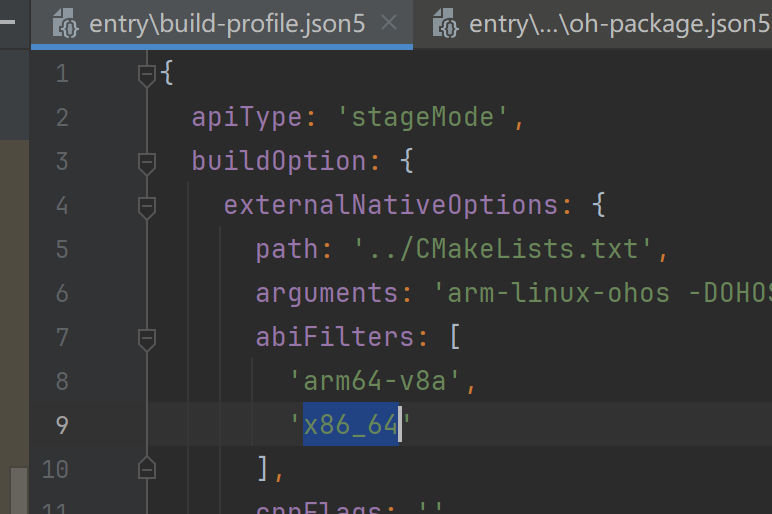Viewport: 772px width, 514px height.
Task: Collapse the abiFilters array fold marker
Action: pos(147,337)
